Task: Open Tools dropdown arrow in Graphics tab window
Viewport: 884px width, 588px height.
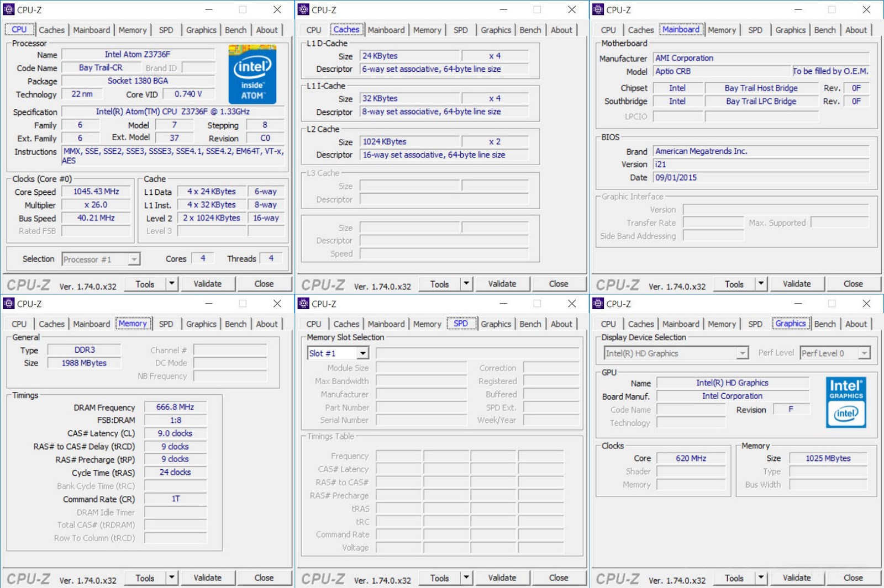Action: [761, 578]
